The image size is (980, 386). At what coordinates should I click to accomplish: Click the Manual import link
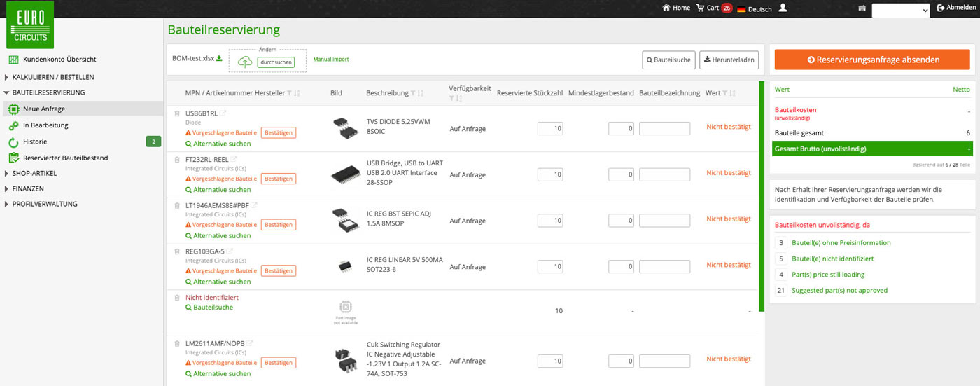pyautogui.click(x=331, y=60)
